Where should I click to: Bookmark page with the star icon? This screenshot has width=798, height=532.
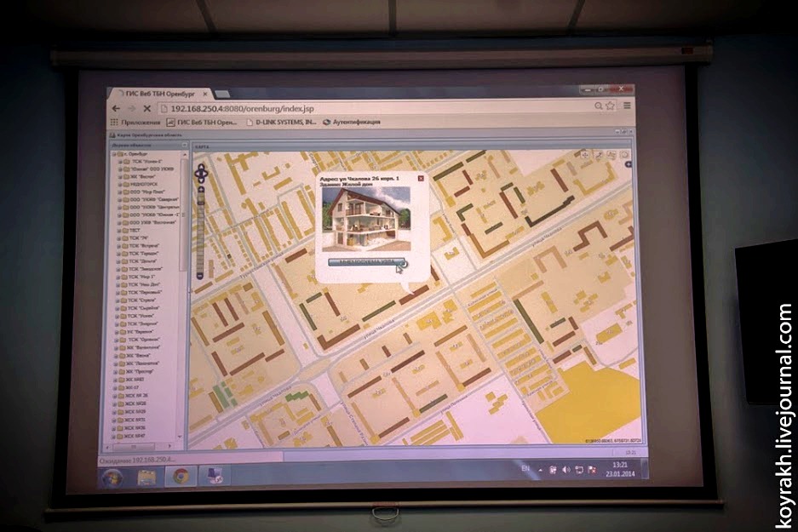611,106
